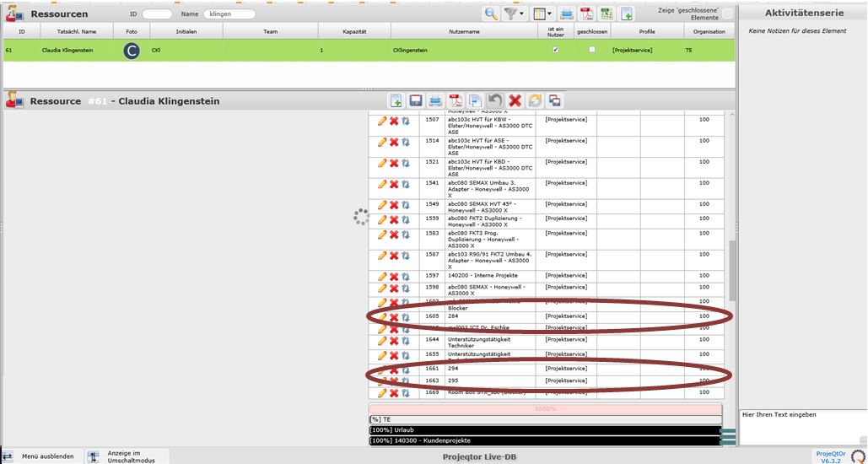The height and width of the screenshot is (464, 868).
Task: Tick the 'geschlossen' checkbox in the resource row
Action: pos(592,50)
